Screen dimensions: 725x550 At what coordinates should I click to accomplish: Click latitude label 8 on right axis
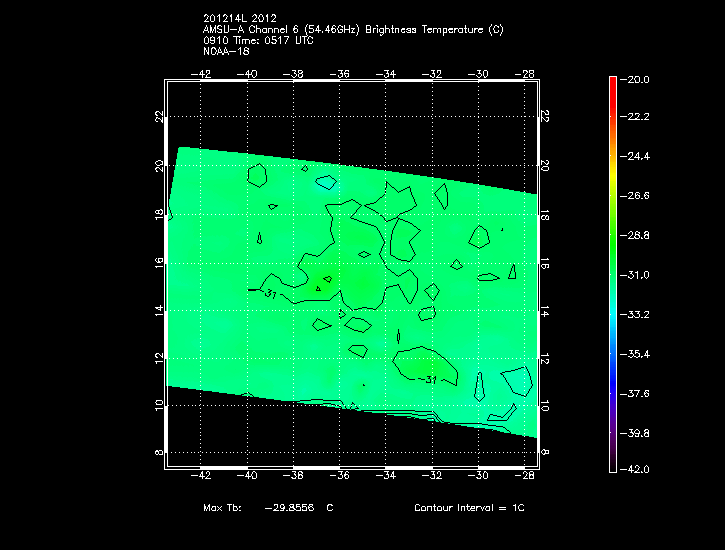click(x=544, y=452)
